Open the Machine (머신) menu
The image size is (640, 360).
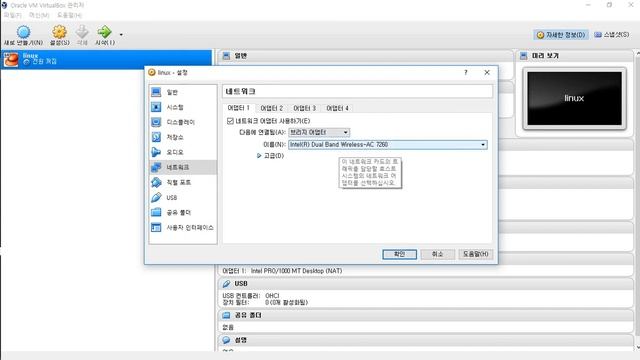(x=39, y=15)
